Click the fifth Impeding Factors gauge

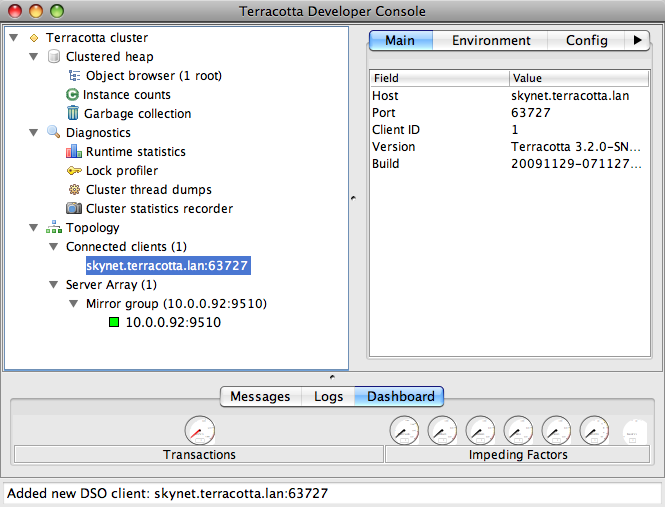pyautogui.click(x=556, y=430)
